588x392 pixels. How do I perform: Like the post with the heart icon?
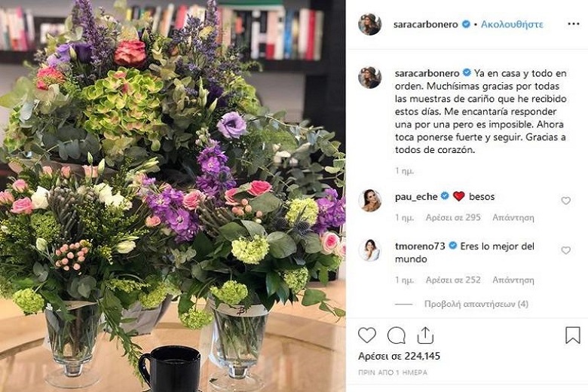point(367,335)
